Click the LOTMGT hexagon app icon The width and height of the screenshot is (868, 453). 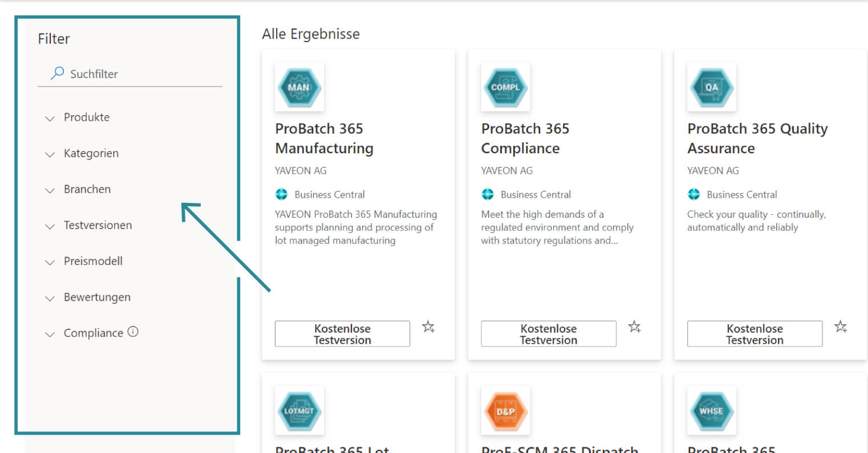pyautogui.click(x=299, y=411)
